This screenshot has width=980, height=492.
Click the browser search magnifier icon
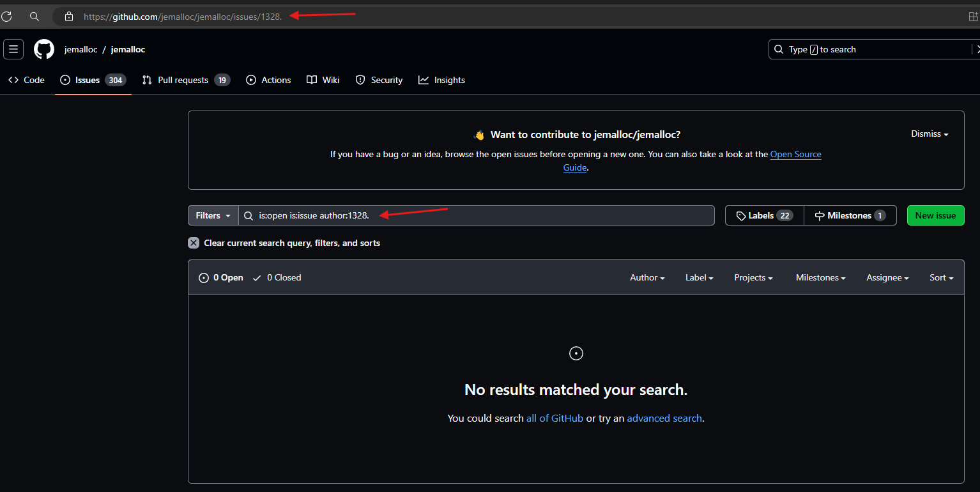(x=34, y=16)
